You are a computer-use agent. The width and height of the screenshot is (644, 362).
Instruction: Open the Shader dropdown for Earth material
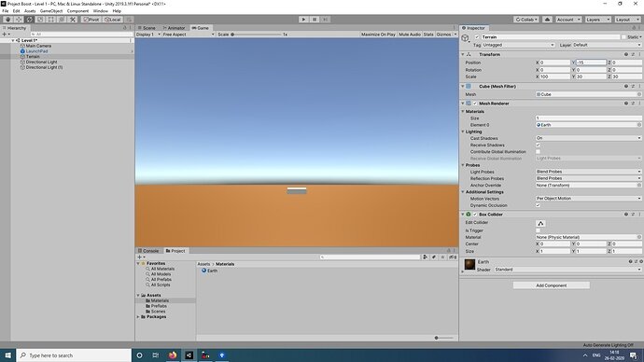coord(567,270)
